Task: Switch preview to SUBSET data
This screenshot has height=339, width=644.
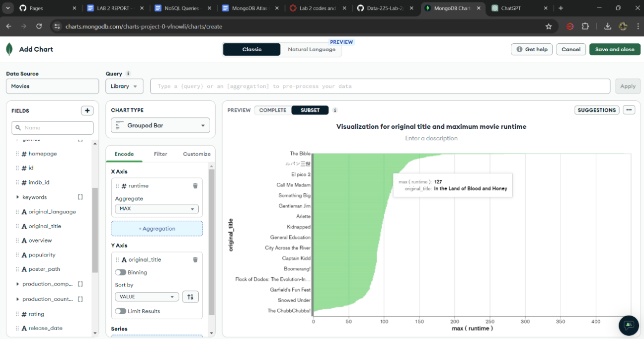Action: [310, 110]
